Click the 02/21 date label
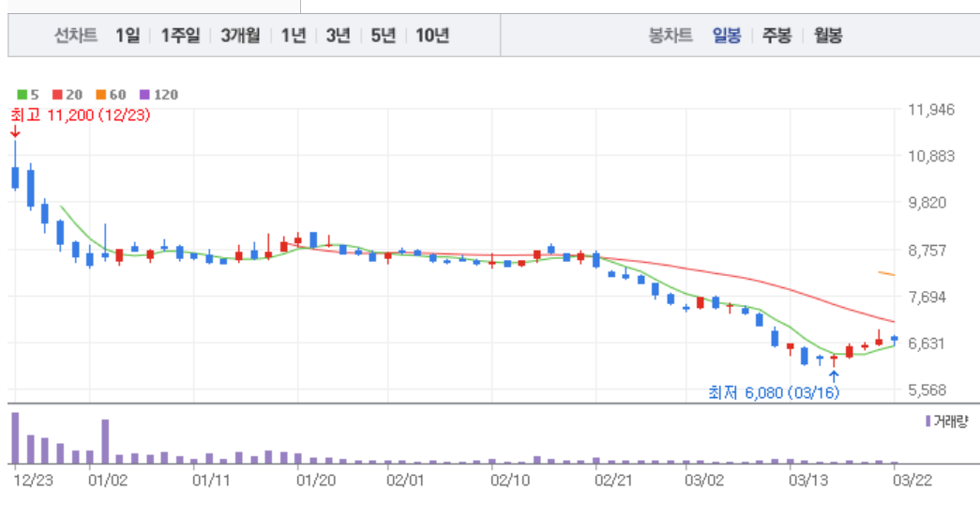Screen dimensions: 980x505 point(615,480)
